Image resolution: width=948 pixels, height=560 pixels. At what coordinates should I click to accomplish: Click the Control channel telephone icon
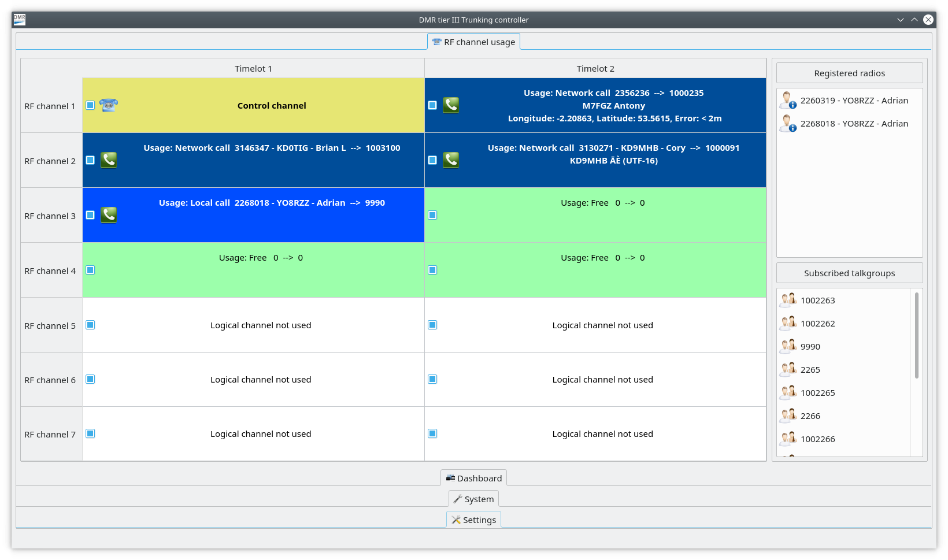(109, 105)
